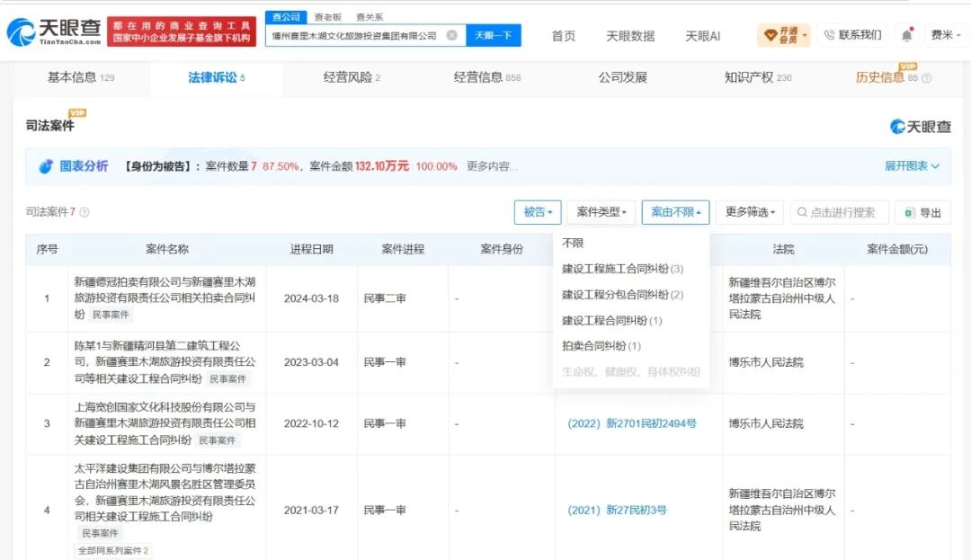Switch to 查老板 search tab
The width and height of the screenshot is (971, 560).
click(327, 17)
